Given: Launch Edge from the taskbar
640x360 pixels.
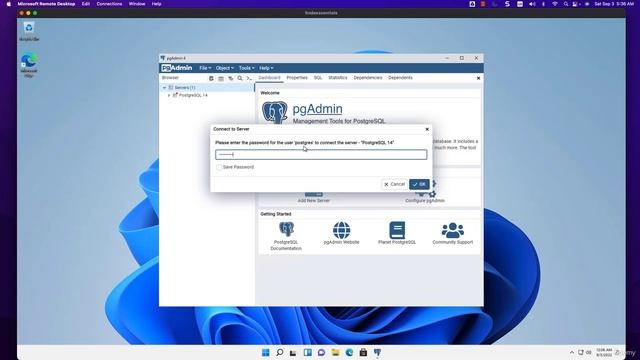Looking at the screenshot, I should (x=349, y=352).
